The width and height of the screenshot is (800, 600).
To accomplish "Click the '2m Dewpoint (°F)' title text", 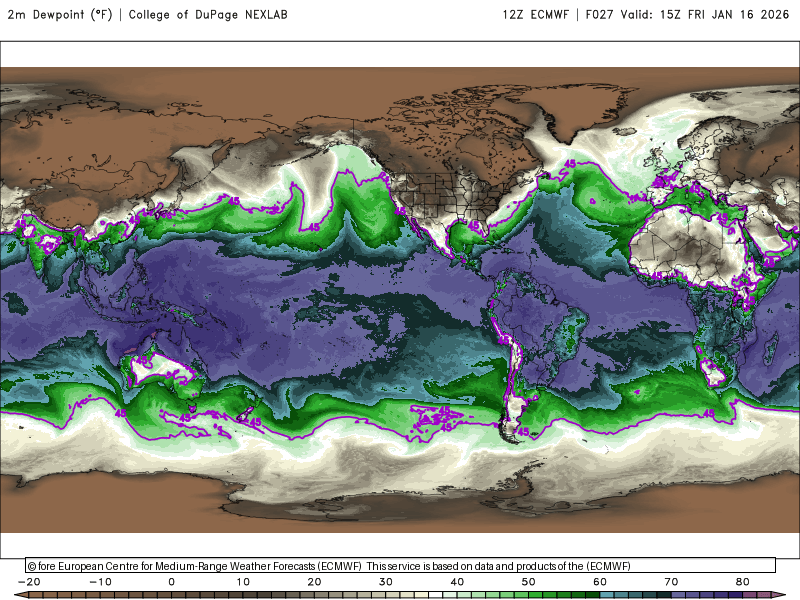I will pos(60,14).
